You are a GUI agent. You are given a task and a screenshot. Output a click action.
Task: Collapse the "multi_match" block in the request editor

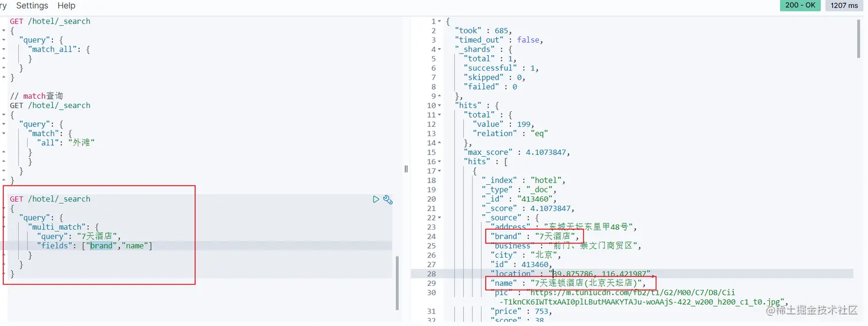pyautogui.click(x=4, y=227)
